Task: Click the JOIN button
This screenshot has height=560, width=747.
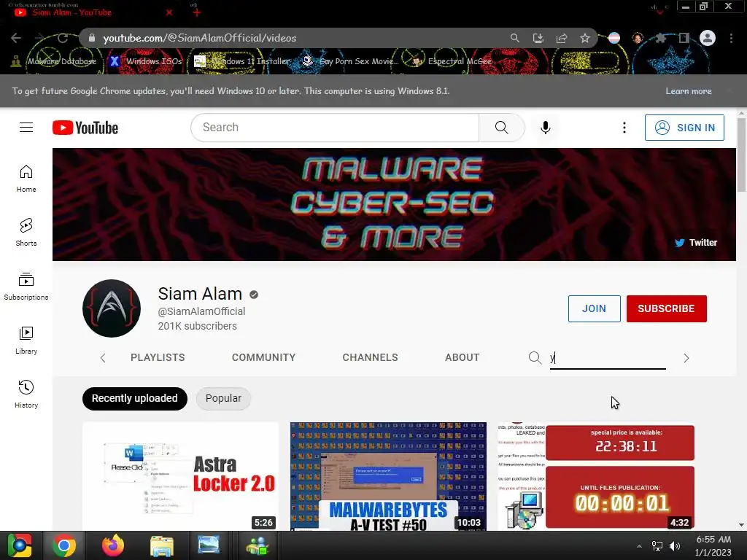Action: click(x=594, y=308)
